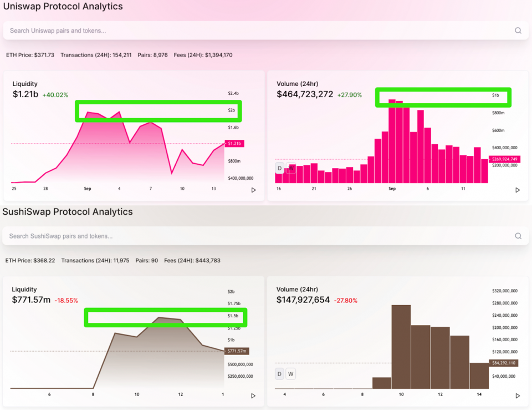Click the $1.6b axis label on Uniswap Liquidity
The height and width of the screenshot is (410, 532).
[x=233, y=128]
